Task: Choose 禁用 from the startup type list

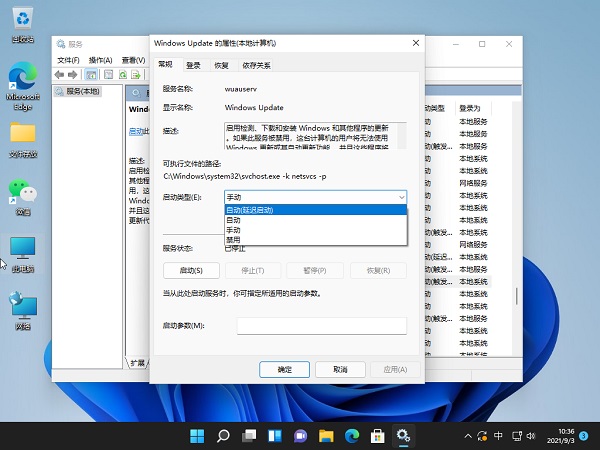Action: click(x=315, y=238)
